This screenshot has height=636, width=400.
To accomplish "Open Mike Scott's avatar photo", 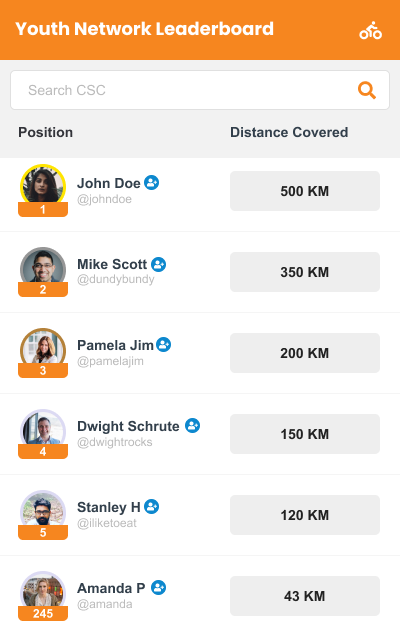I will click(43, 266).
